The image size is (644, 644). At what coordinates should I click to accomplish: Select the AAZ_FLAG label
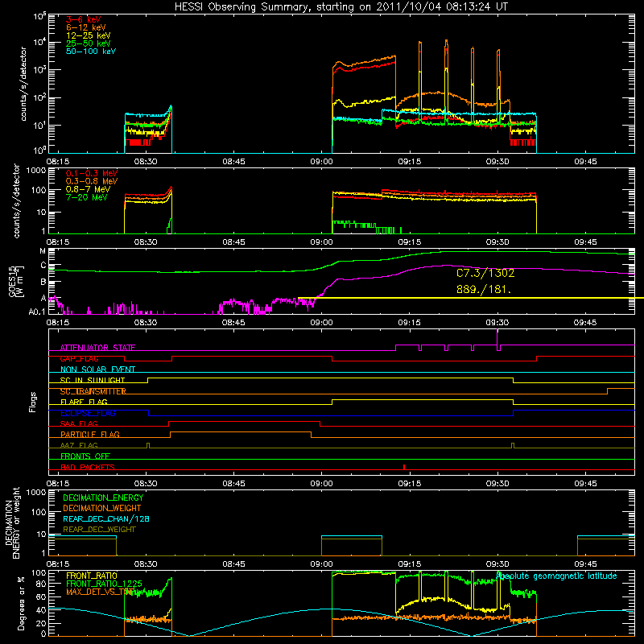click(x=79, y=446)
